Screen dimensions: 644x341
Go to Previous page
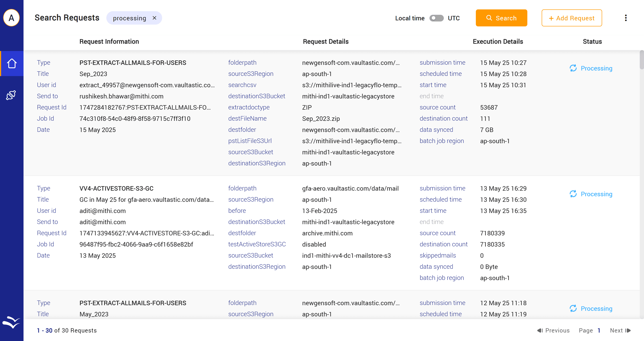coord(553,330)
